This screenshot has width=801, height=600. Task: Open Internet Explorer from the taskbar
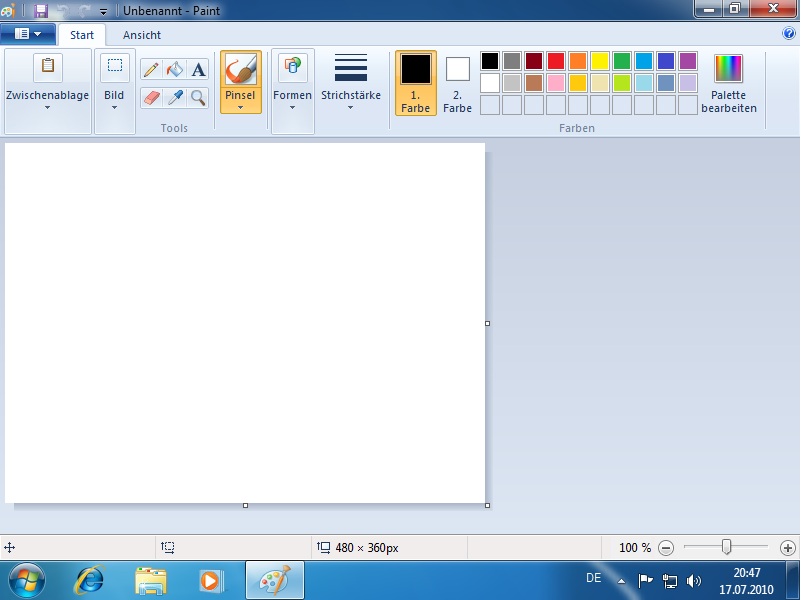[91, 580]
